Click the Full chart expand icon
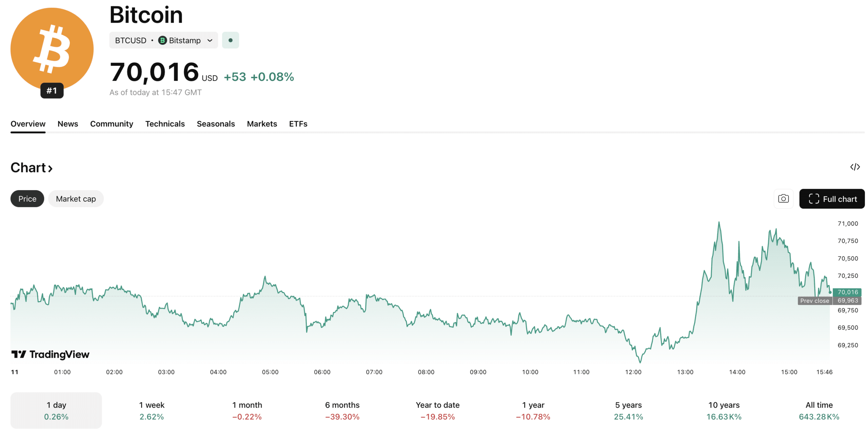Viewport: 868px width, 434px height. (813, 199)
